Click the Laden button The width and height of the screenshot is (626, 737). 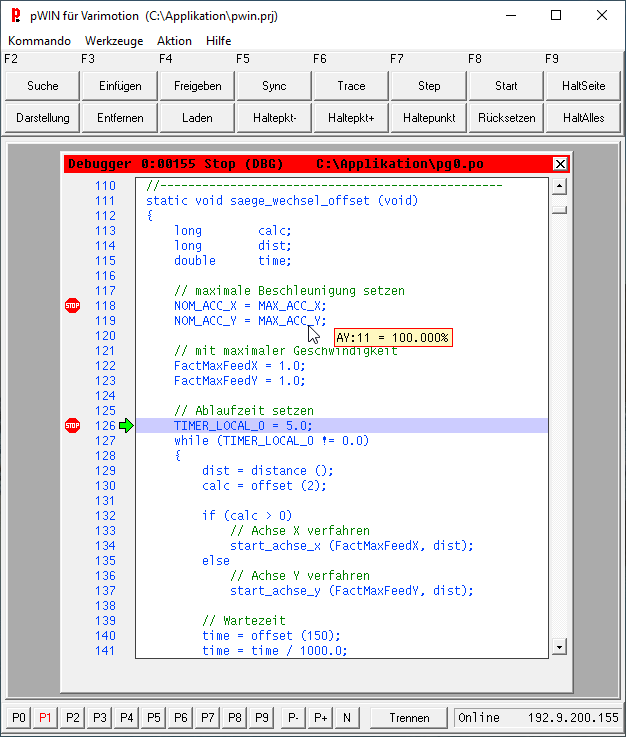pyautogui.click(x=197, y=118)
